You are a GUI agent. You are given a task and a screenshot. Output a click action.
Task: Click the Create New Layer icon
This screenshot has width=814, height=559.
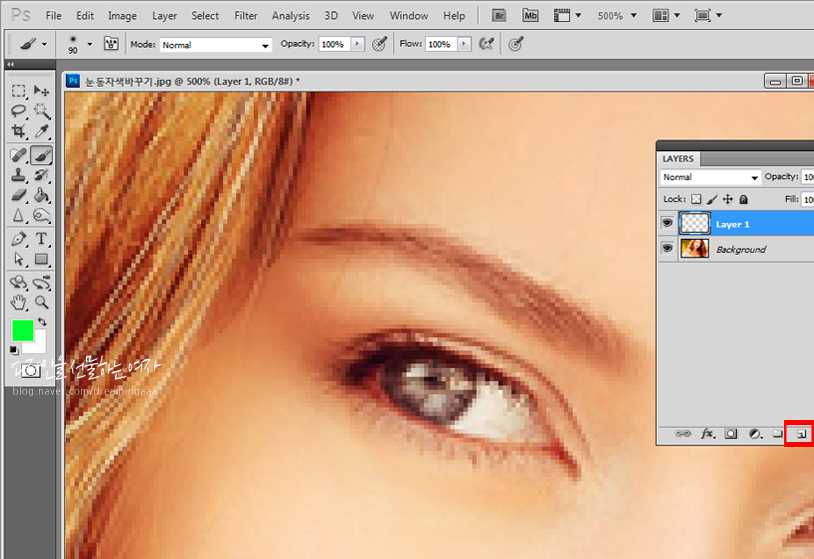799,434
